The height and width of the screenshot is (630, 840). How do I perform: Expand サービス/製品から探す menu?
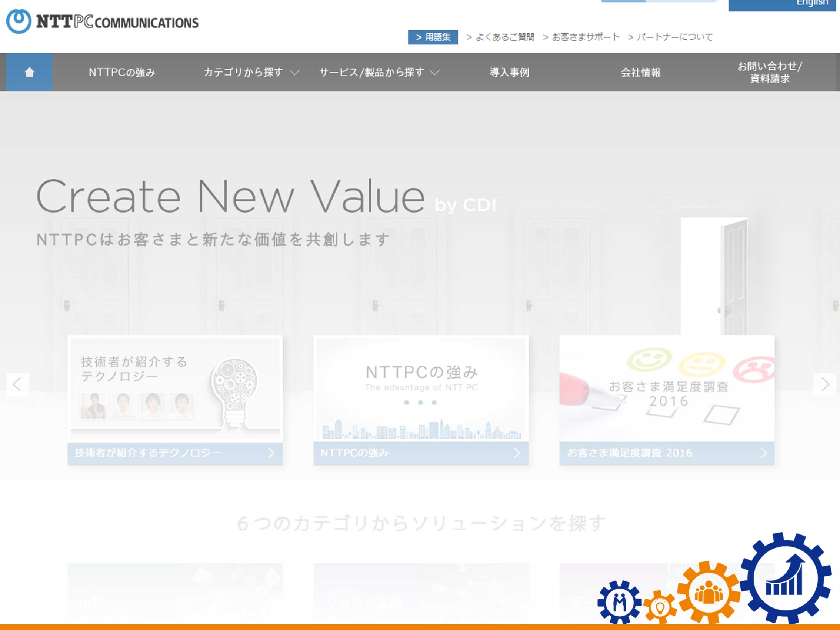[x=379, y=72]
